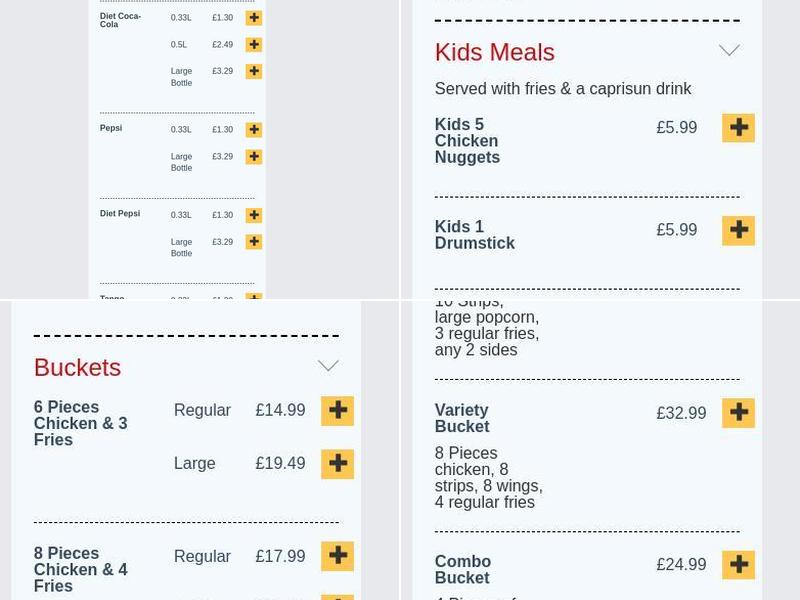Viewport: 800px width, 600px height.
Task: Add a Large Bottle of Diet Pepsi
Action: 254,241
